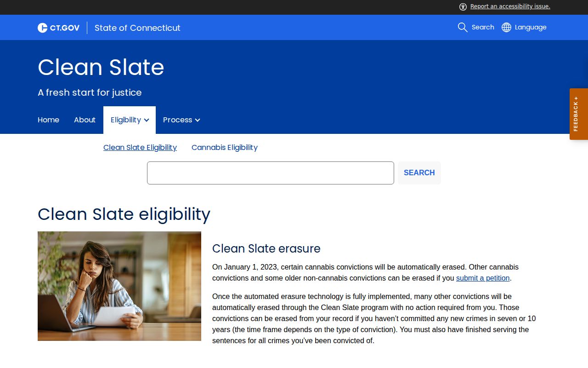Image resolution: width=588 pixels, height=368 pixels.
Task: Open the Feedback side tab
Action: [579, 114]
